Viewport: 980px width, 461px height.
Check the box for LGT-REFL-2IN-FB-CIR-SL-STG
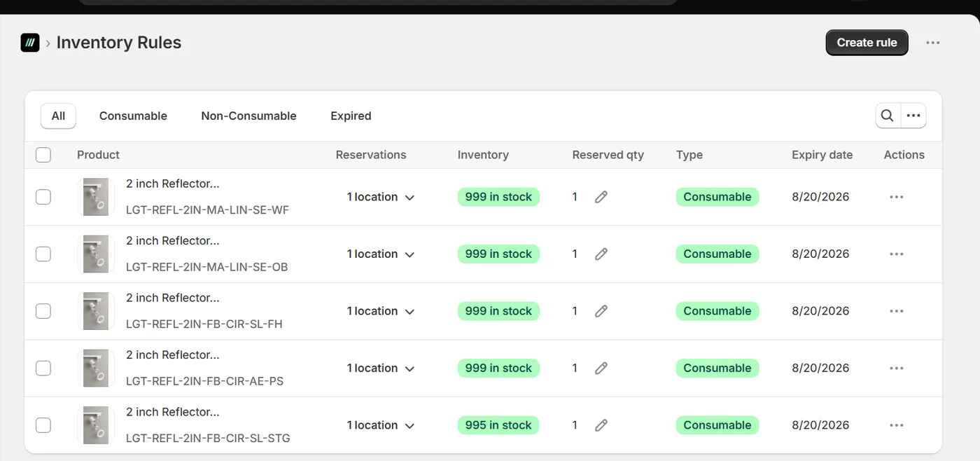point(43,425)
